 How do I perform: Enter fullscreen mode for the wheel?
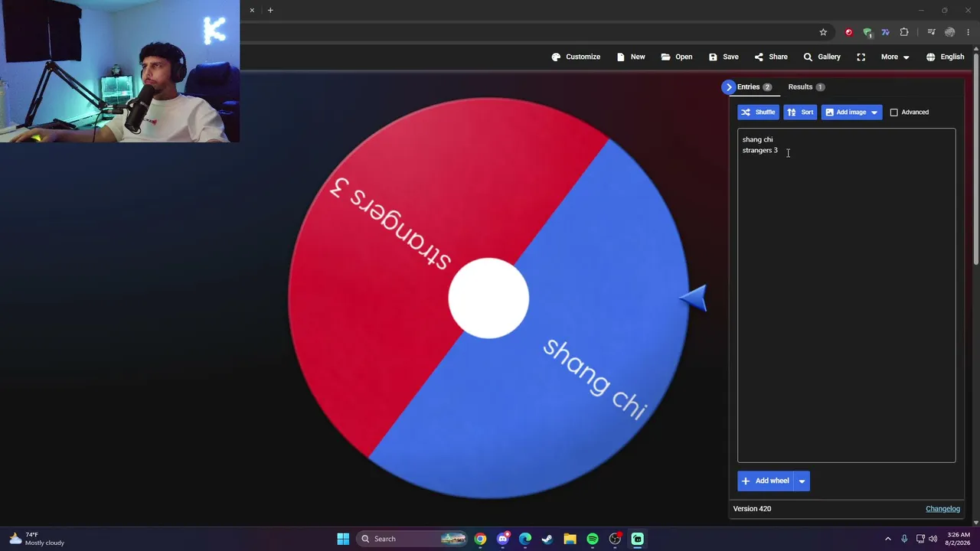pyautogui.click(x=861, y=57)
